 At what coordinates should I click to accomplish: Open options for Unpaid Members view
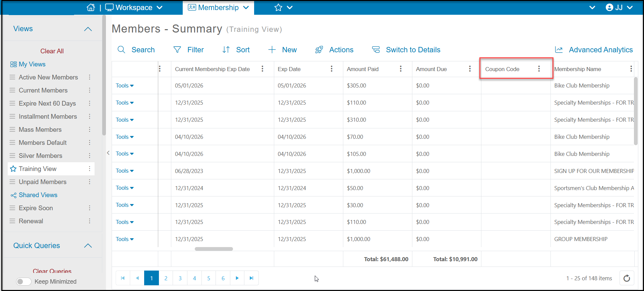point(90,182)
